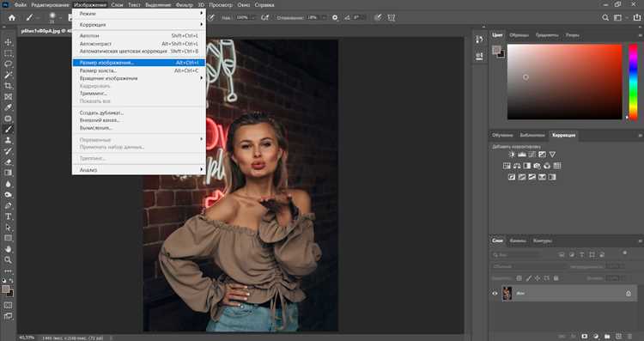The height and width of the screenshot is (341, 644).
Task: Choose Размер холста menu item
Action: pyautogui.click(x=139, y=70)
